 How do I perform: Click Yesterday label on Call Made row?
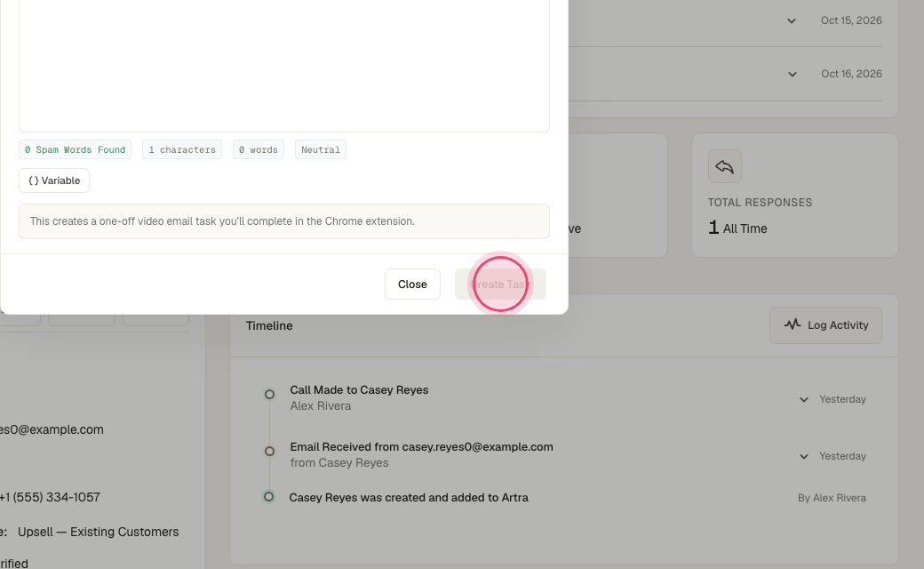pyautogui.click(x=842, y=399)
